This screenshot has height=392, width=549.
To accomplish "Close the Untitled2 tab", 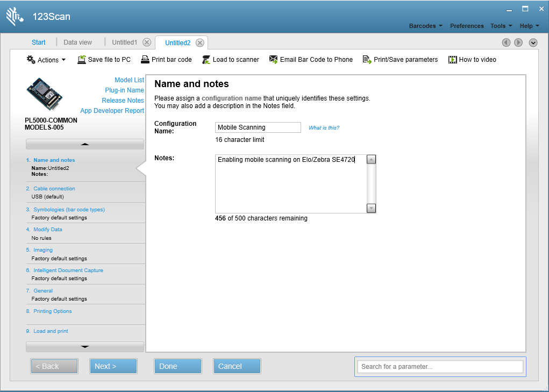I will 200,42.
